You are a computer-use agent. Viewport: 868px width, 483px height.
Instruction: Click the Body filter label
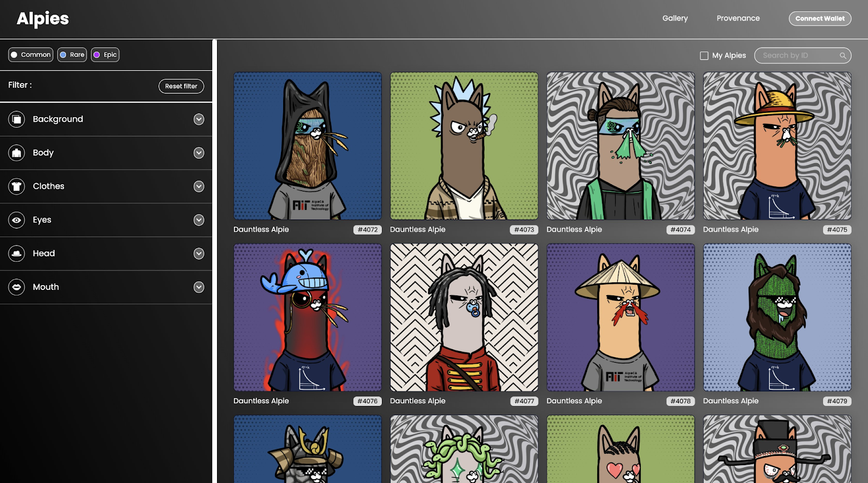tap(43, 153)
